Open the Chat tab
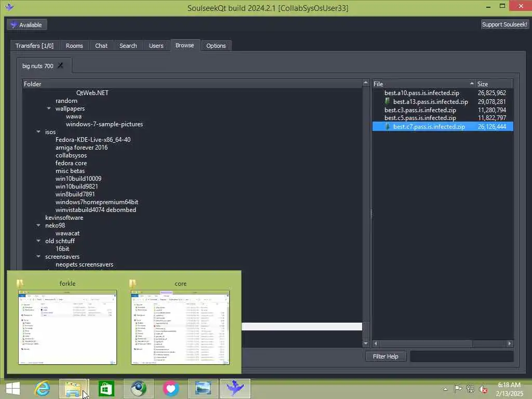532x399 pixels. 101,46
